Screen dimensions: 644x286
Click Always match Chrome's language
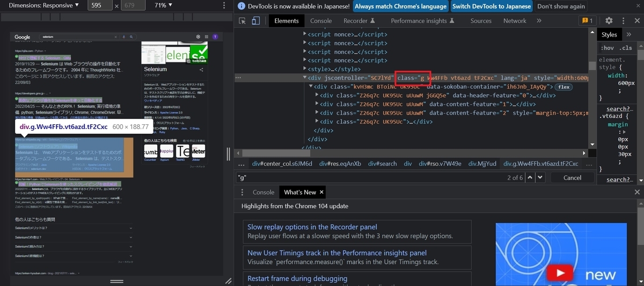click(400, 6)
